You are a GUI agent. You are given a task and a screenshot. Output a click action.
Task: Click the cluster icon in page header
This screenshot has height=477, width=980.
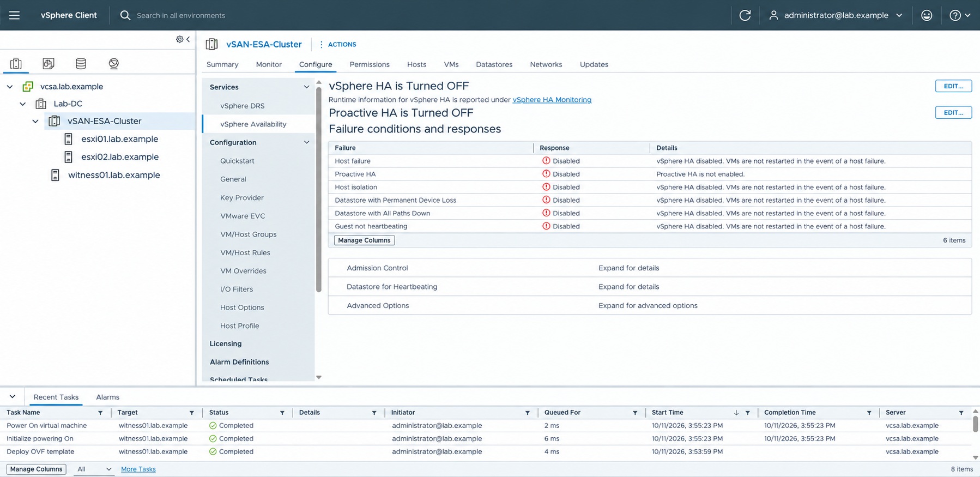[211, 44]
